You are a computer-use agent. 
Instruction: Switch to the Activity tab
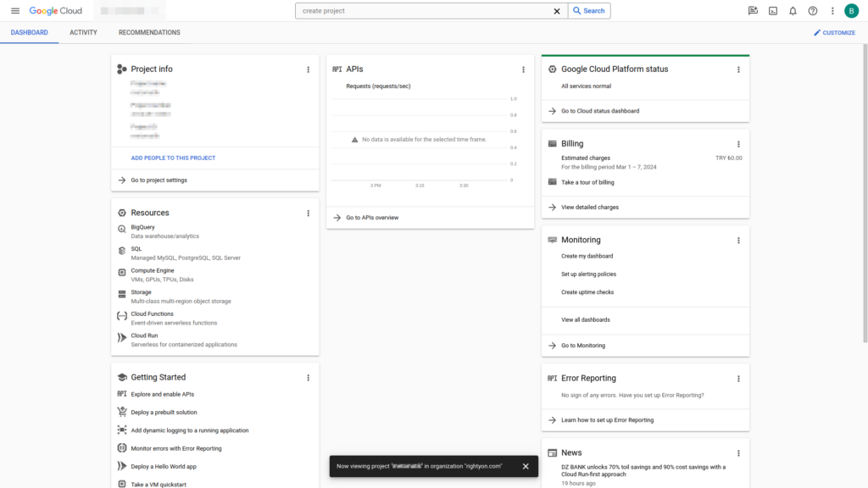(x=83, y=33)
